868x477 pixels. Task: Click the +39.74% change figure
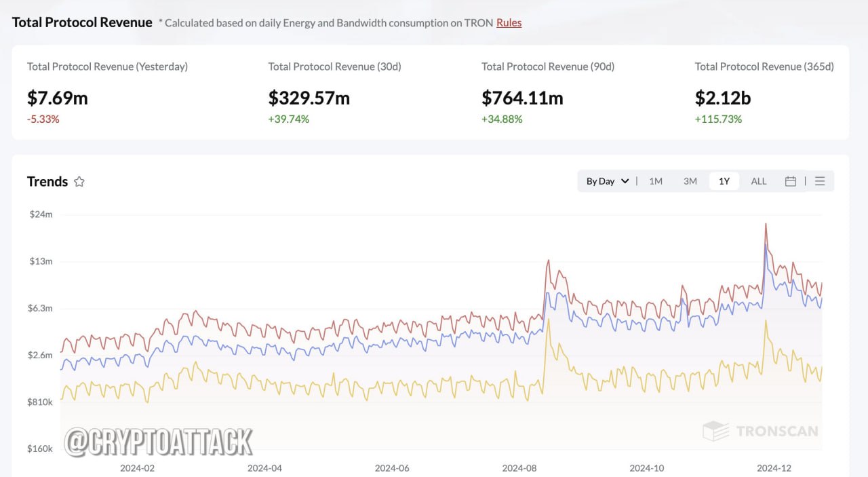pyautogui.click(x=289, y=119)
